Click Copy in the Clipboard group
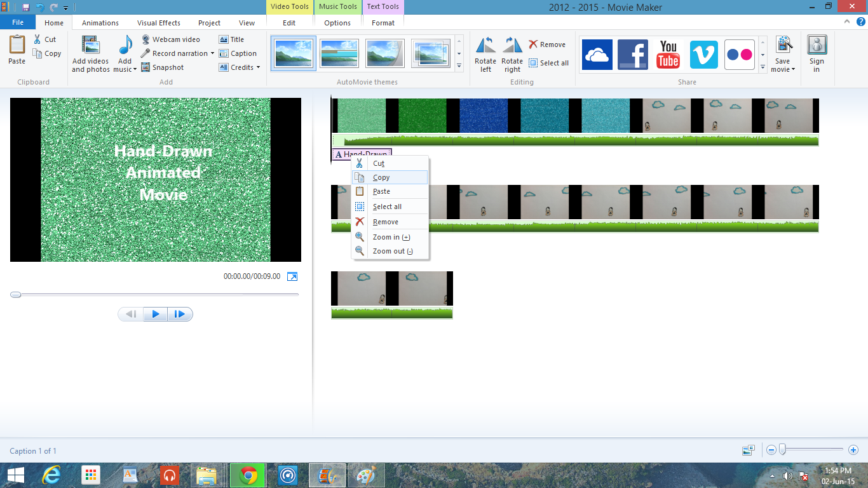Viewport: 868px width, 488px height. tap(47, 53)
